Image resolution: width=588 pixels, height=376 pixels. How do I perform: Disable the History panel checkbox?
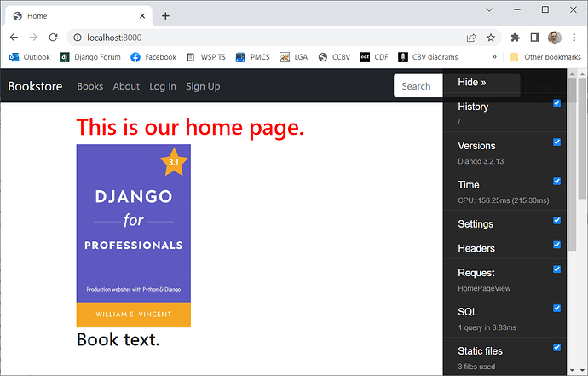pyautogui.click(x=556, y=103)
